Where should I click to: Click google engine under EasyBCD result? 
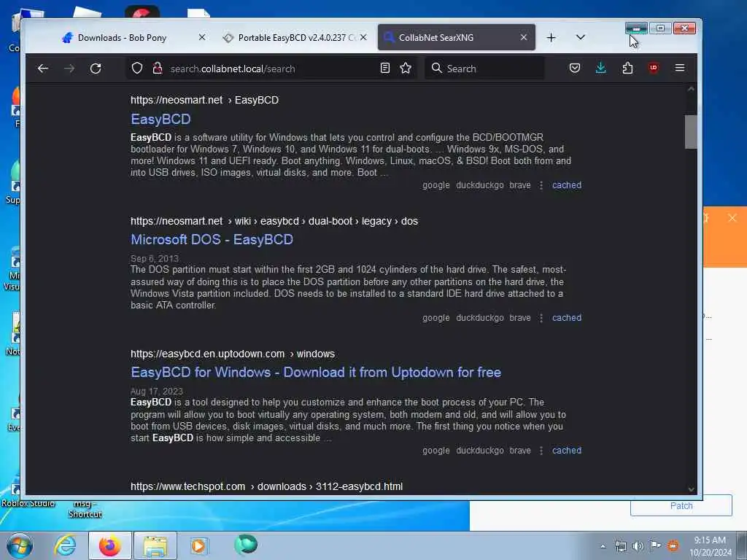(x=436, y=185)
